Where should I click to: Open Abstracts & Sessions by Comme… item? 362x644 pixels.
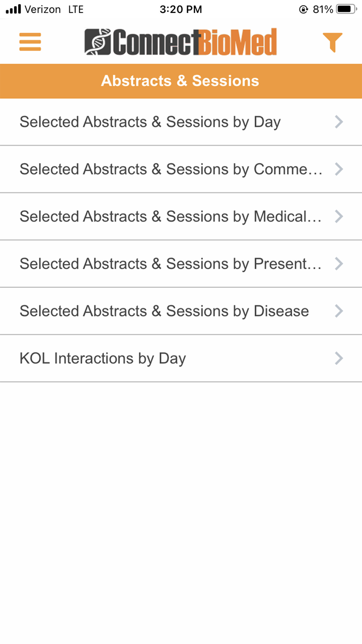click(171, 169)
